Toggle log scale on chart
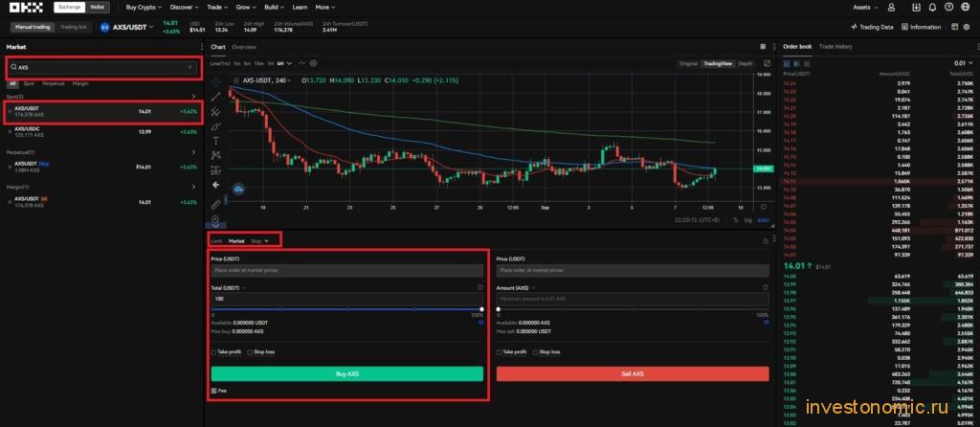Image resolution: width=980 pixels, height=427 pixels. click(x=747, y=220)
